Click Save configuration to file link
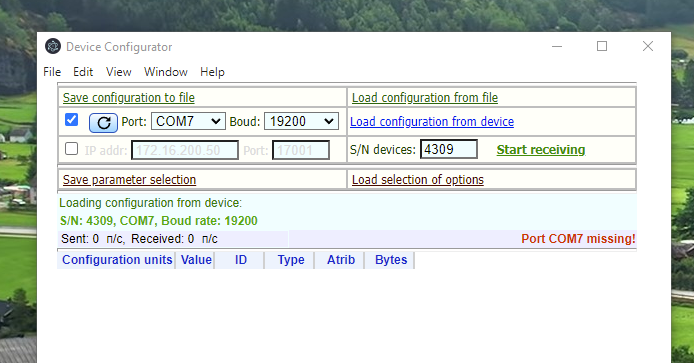Image resolution: width=694 pixels, height=363 pixels. pyautogui.click(x=129, y=97)
